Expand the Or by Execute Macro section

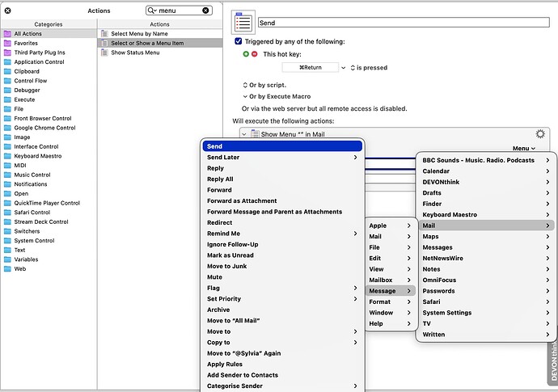tap(245, 96)
